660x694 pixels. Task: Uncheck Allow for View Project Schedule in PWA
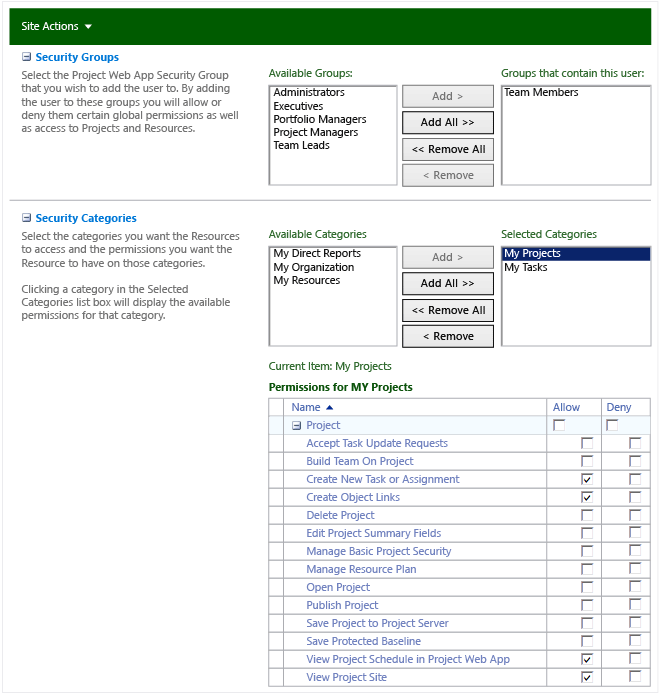pyautogui.click(x=587, y=659)
